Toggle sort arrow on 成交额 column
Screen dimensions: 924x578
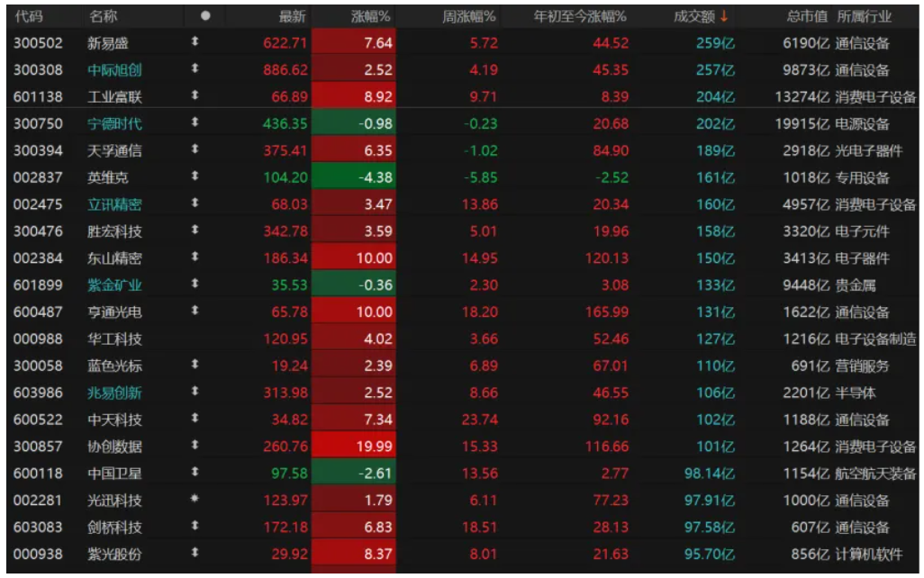[723, 16]
